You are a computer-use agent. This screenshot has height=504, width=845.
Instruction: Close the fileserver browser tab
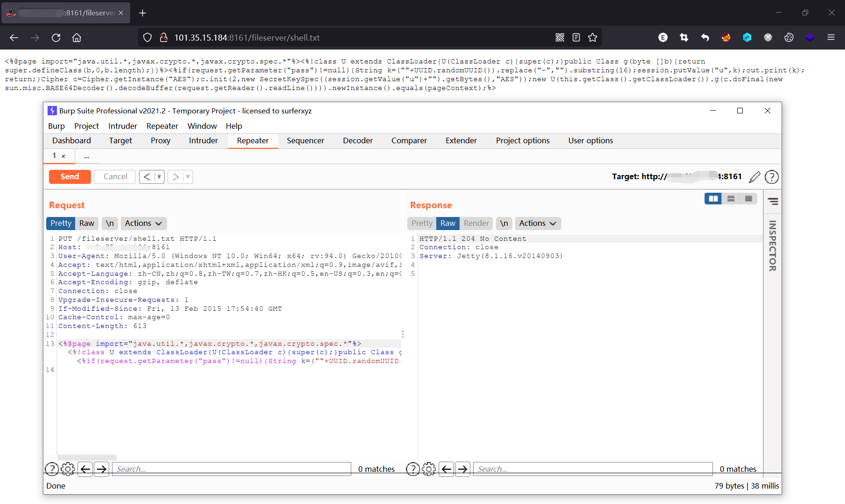click(121, 13)
